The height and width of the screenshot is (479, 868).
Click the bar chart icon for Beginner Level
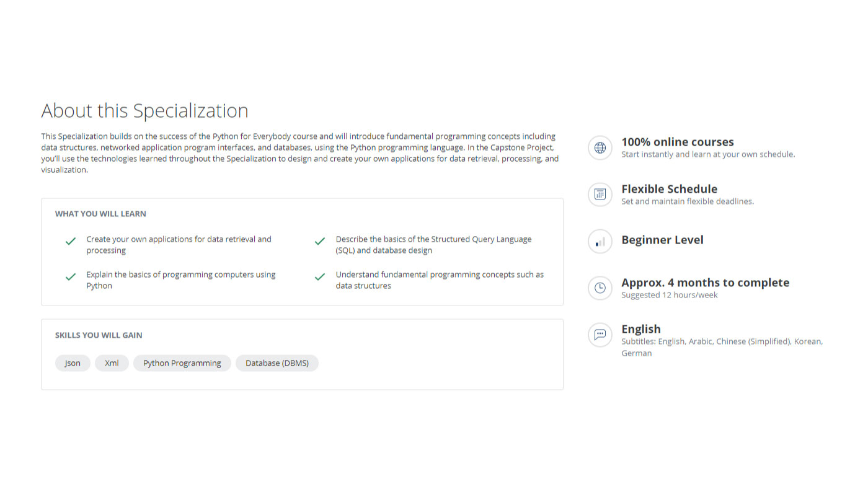click(x=600, y=241)
